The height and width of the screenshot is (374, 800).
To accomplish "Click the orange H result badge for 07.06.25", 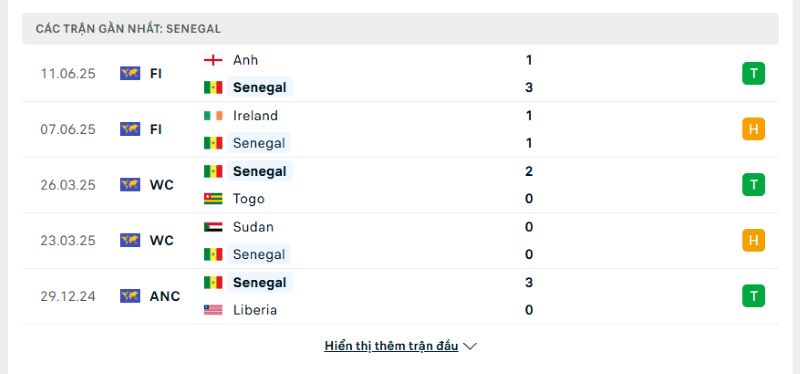I will pos(753,129).
